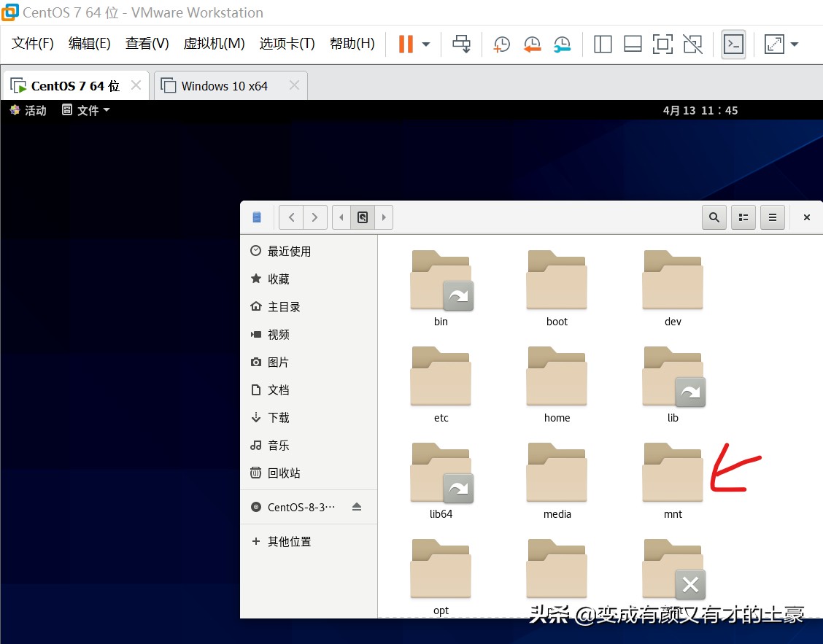Click the stretch guest display icon

point(774,44)
